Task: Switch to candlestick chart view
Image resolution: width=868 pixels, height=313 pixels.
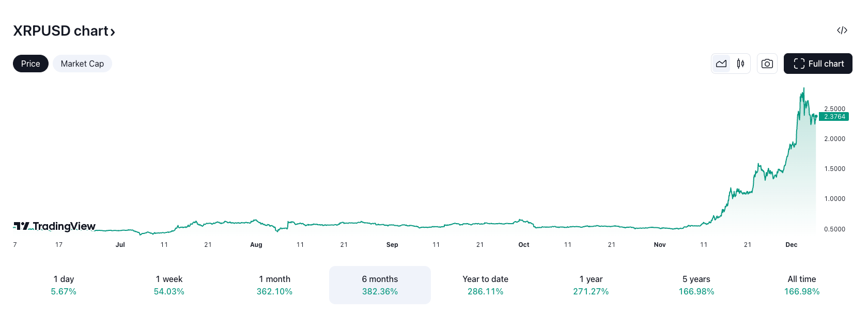Action: (740, 64)
